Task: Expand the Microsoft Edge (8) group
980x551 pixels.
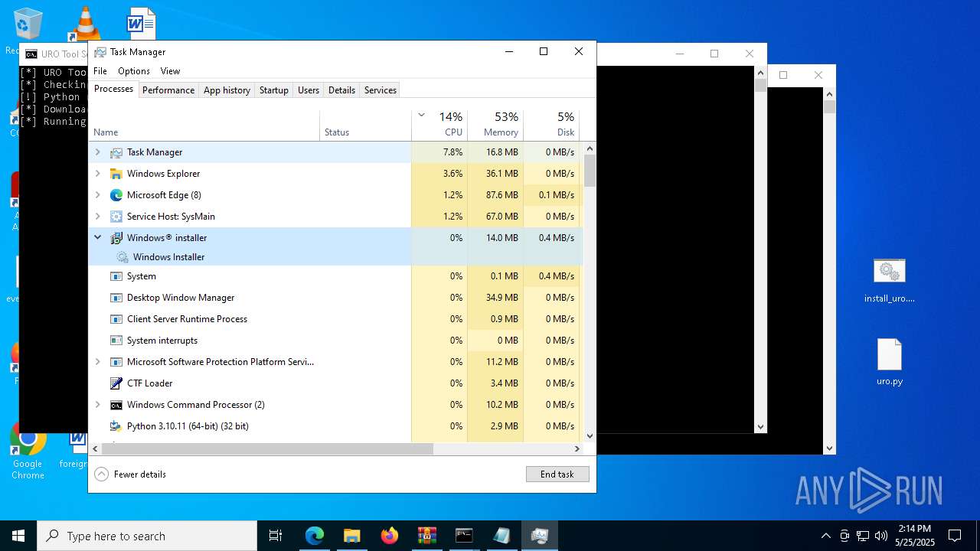Action: coord(97,195)
